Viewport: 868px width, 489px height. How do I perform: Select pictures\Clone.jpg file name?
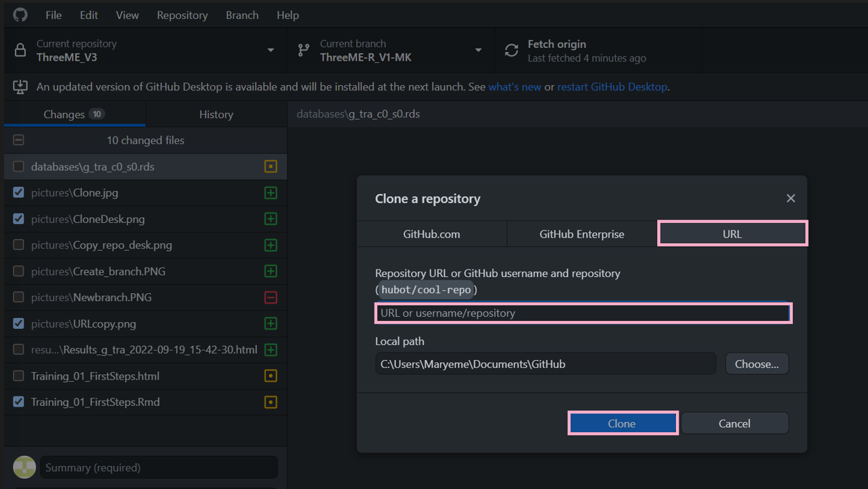point(74,193)
